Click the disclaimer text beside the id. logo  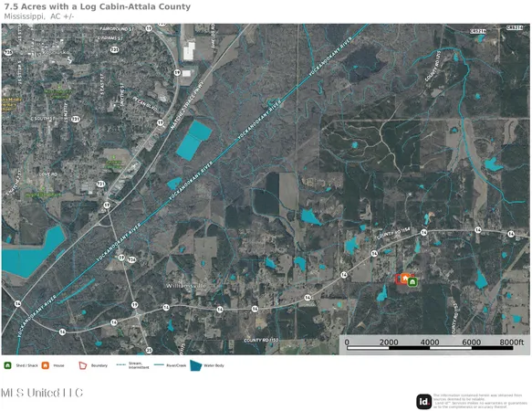click(480, 401)
